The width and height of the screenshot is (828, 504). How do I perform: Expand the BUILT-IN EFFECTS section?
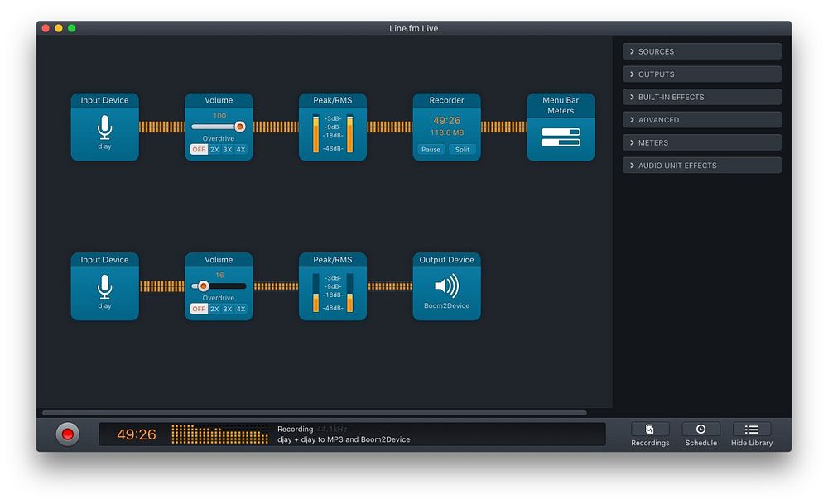click(x=702, y=97)
